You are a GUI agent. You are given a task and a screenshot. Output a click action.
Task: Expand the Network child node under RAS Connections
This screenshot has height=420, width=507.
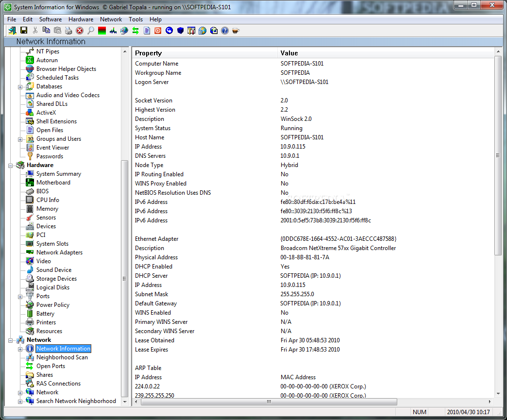[x=20, y=392]
